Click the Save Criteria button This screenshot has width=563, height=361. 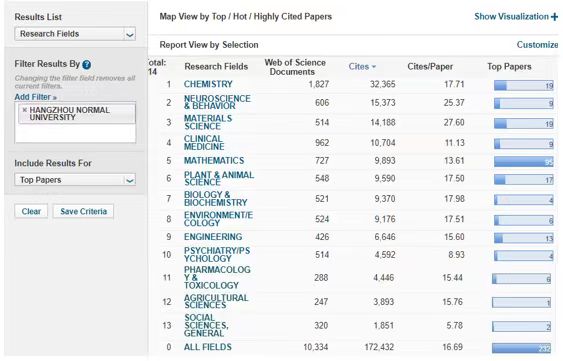pyautogui.click(x=83, y=211)
